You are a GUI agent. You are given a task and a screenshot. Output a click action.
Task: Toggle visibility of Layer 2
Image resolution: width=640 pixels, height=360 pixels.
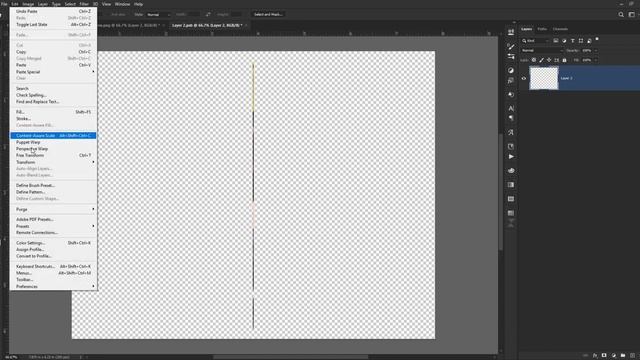[x=524, y=78]
